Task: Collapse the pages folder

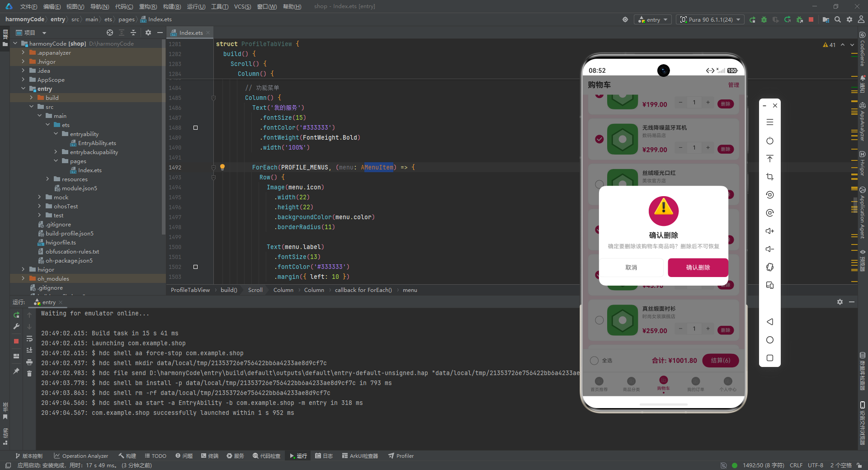Action: pos(56,161)
